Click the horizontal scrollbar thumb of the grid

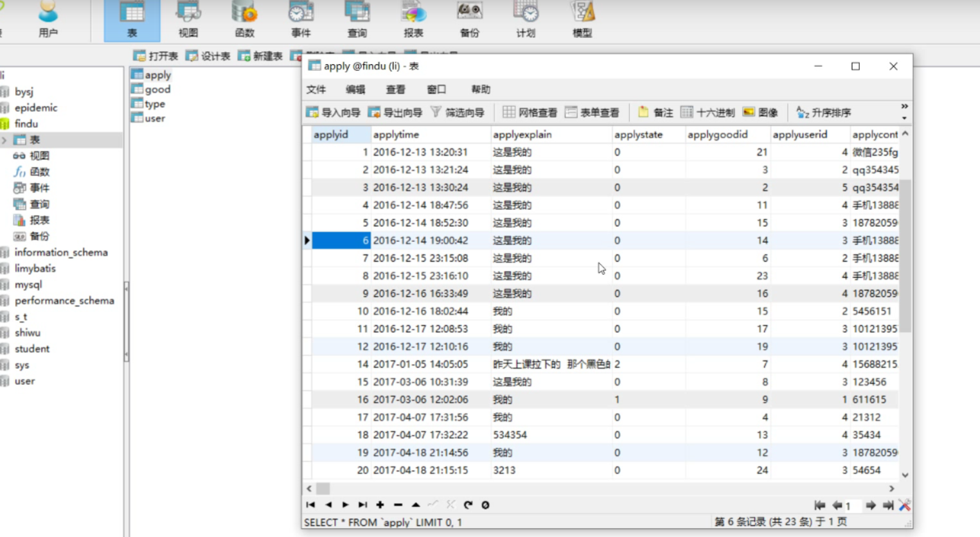323,488
